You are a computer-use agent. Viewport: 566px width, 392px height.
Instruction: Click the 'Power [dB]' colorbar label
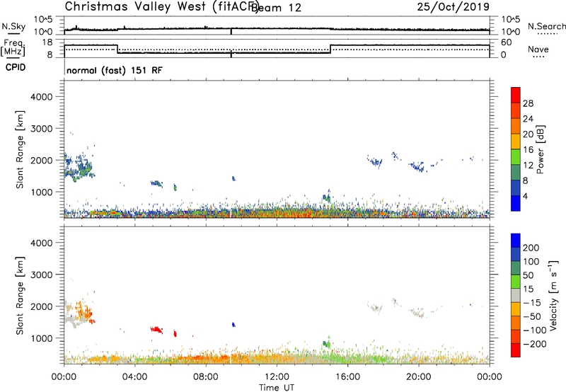(540, 149)
